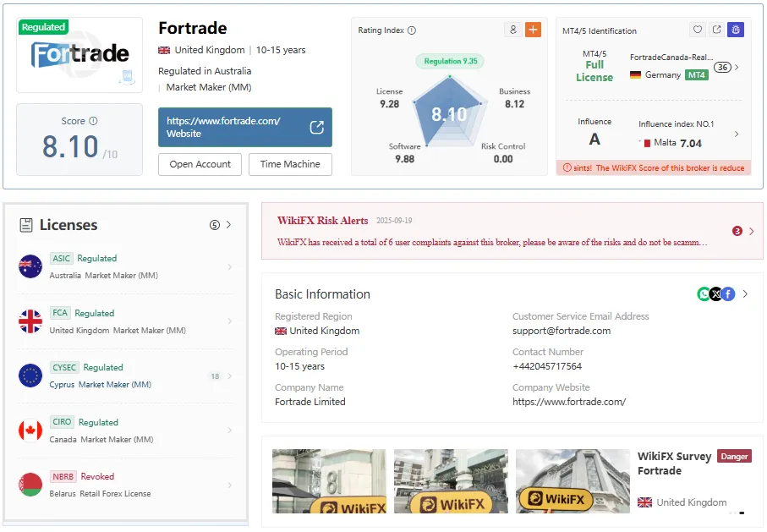
Task: Click the Score info circle icon
Action: (x=93, y=121)
